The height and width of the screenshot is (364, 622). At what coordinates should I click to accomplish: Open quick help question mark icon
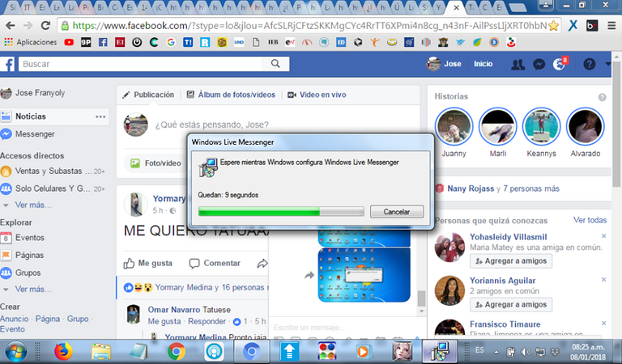pyautogui.click(x=590, y=64)
